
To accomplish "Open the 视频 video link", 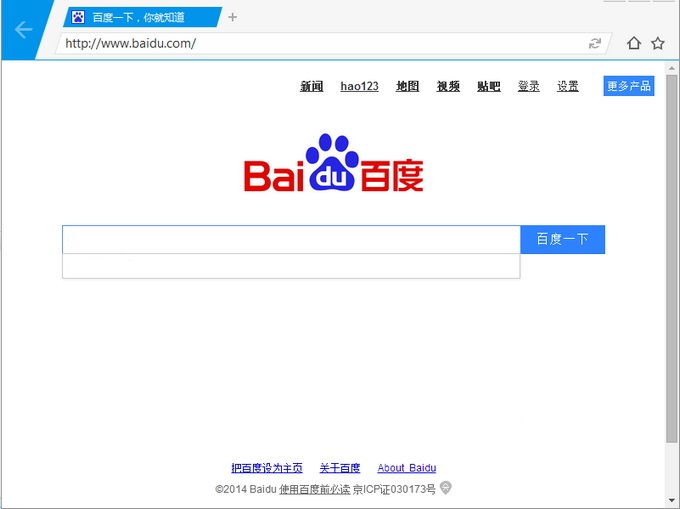I will click(x=448, y=86).
